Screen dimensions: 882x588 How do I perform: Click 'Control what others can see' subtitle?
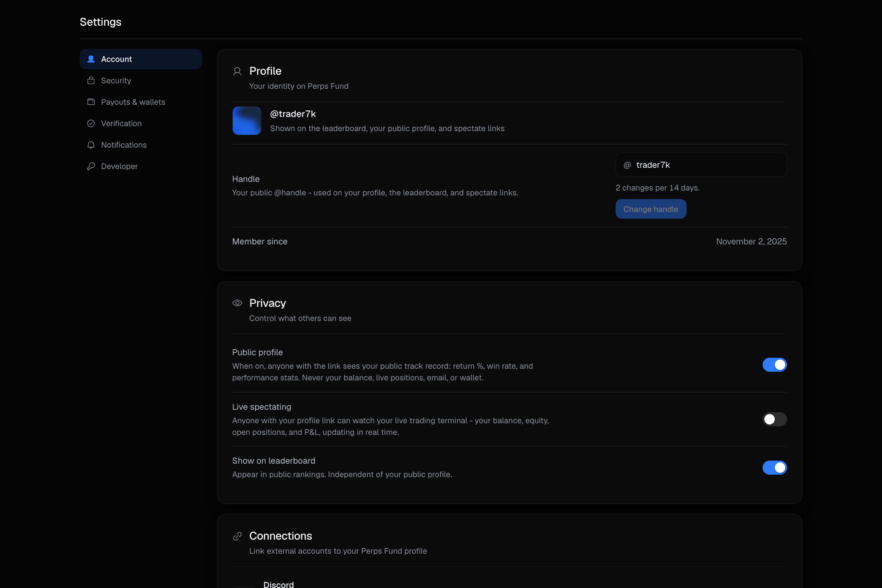pyautogui.click(x=300, y=318)
